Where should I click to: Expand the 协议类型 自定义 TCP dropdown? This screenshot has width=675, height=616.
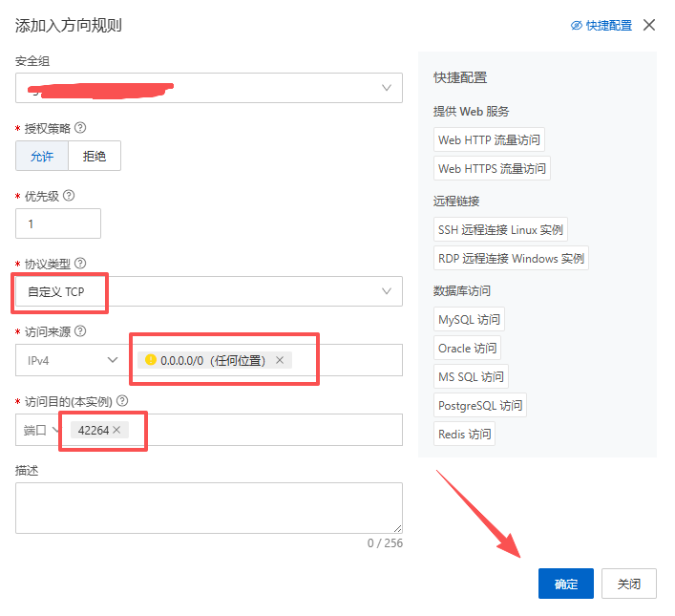coord(208,291)
